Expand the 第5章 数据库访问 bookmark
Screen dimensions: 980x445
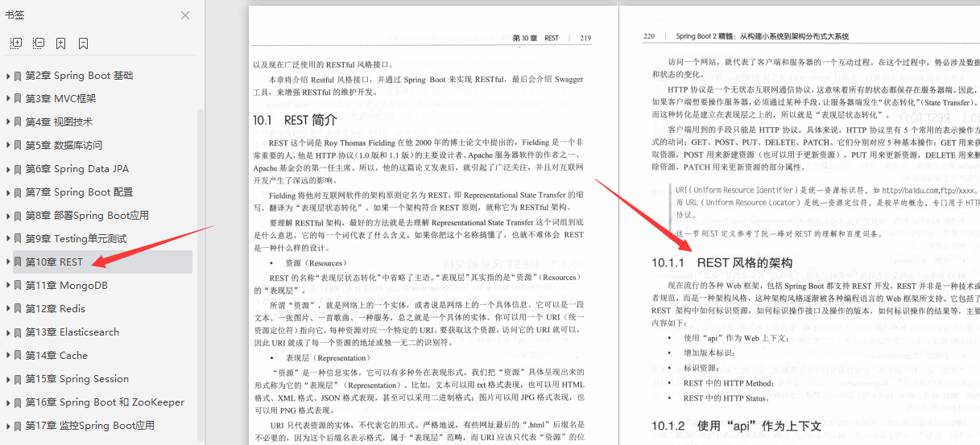tap(7, 146)
